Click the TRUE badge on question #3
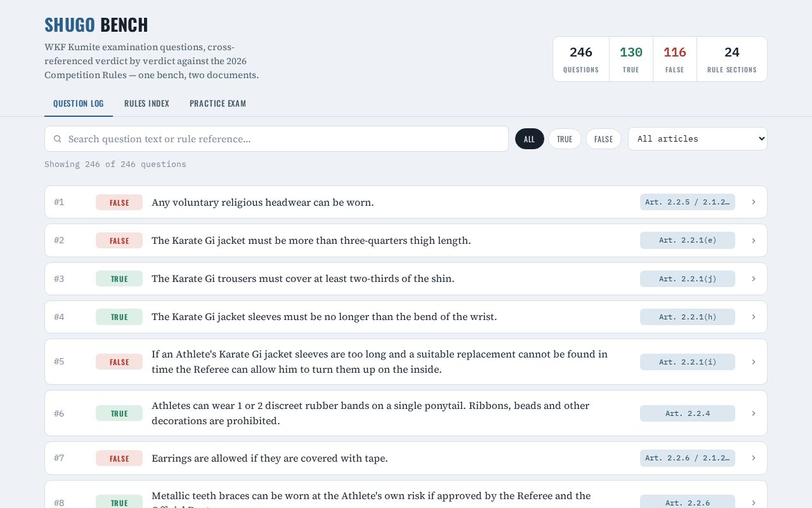This screenshot has height=508, width=812. coord(119,279)
